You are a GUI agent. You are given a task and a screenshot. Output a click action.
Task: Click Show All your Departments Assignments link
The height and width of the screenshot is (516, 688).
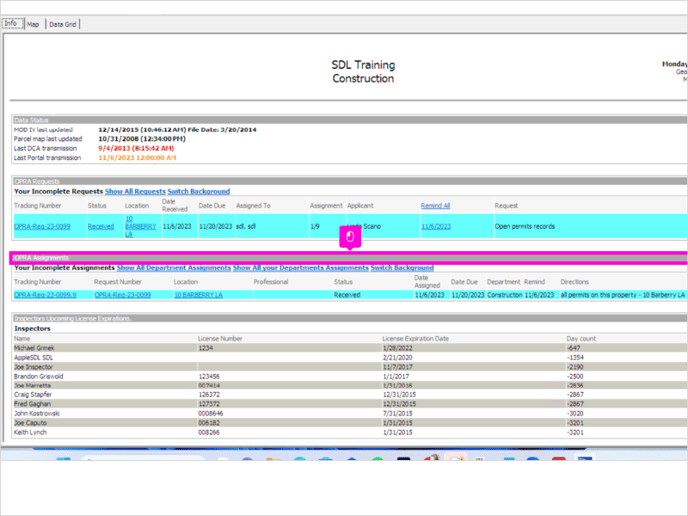(x=301, y=268)
